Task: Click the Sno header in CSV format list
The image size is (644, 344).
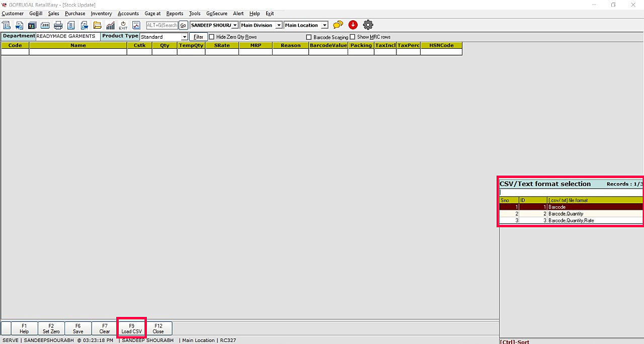Action: (x=509, y=200)
